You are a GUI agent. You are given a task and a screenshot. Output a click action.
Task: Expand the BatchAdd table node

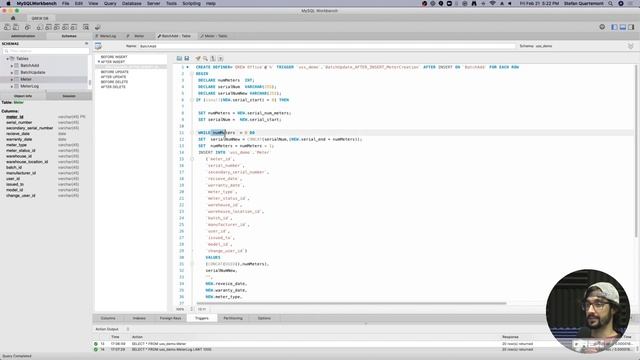click(12, 65)
